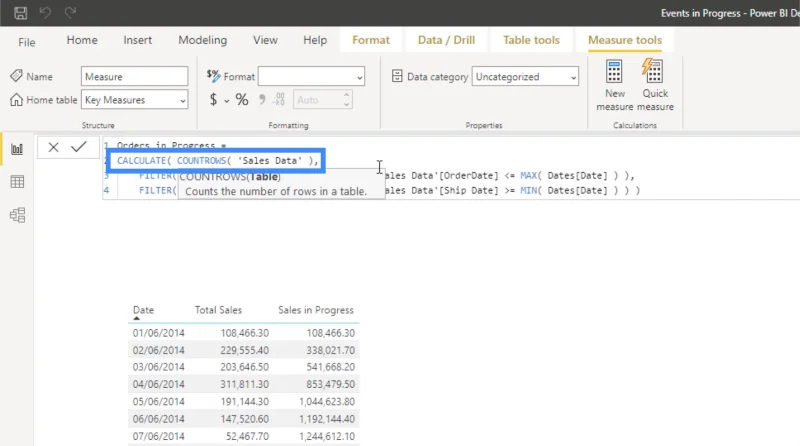Click the Redo arrow icon
800x446 pixels.
(x=70, y=13)
